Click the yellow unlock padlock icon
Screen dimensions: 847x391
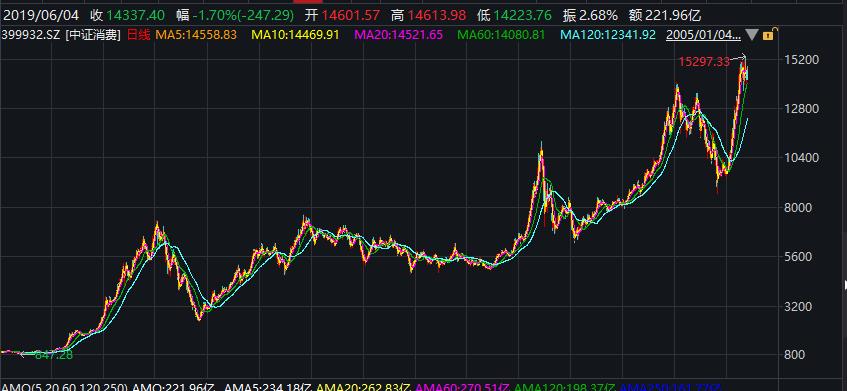[770, 35]
